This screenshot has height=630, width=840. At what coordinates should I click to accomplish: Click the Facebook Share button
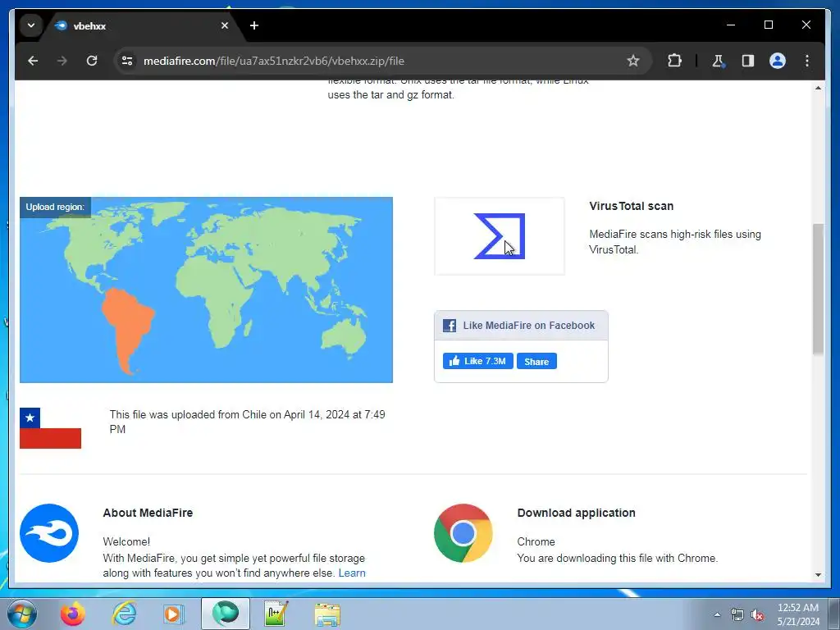[536, 361]
